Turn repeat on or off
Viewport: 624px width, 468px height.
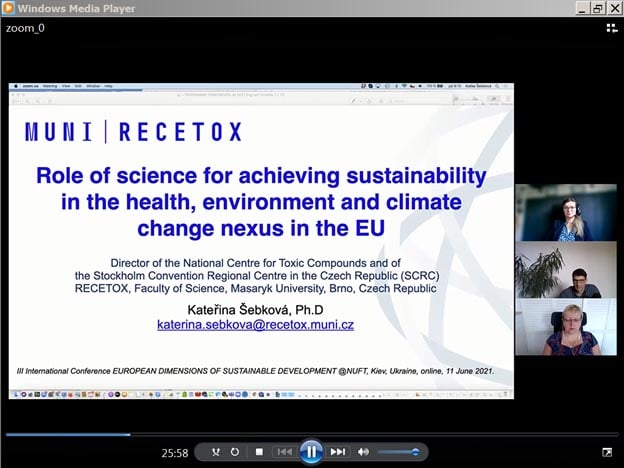pos(235,452)
